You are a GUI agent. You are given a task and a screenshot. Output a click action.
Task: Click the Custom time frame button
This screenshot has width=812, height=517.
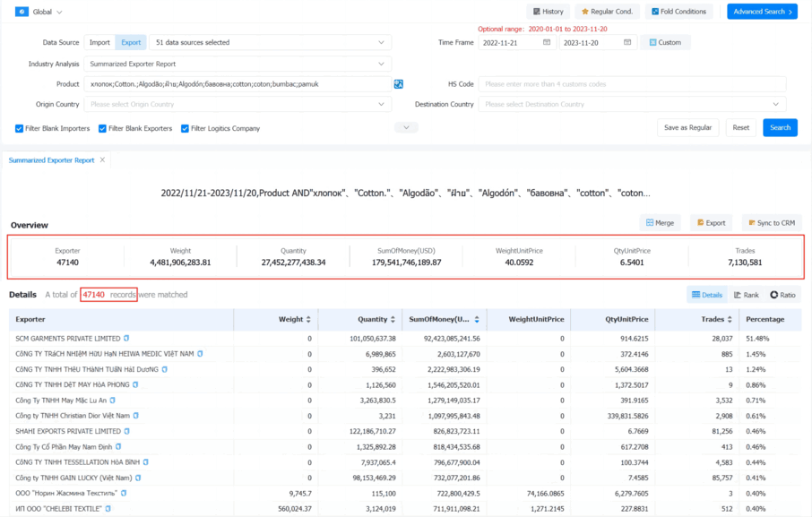point(665,42)
